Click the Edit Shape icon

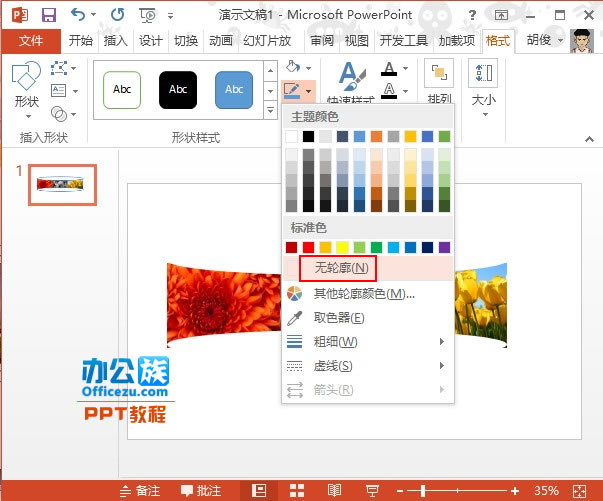click(x=58, y=69)
